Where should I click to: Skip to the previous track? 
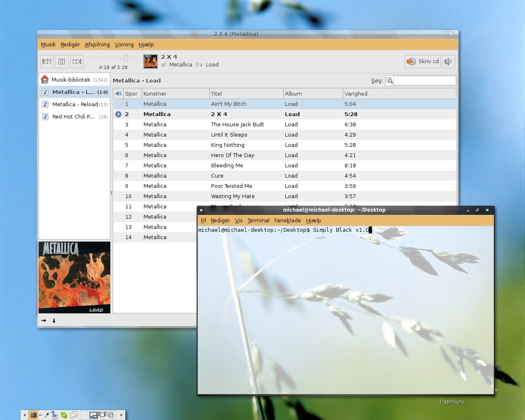[47, 62]
